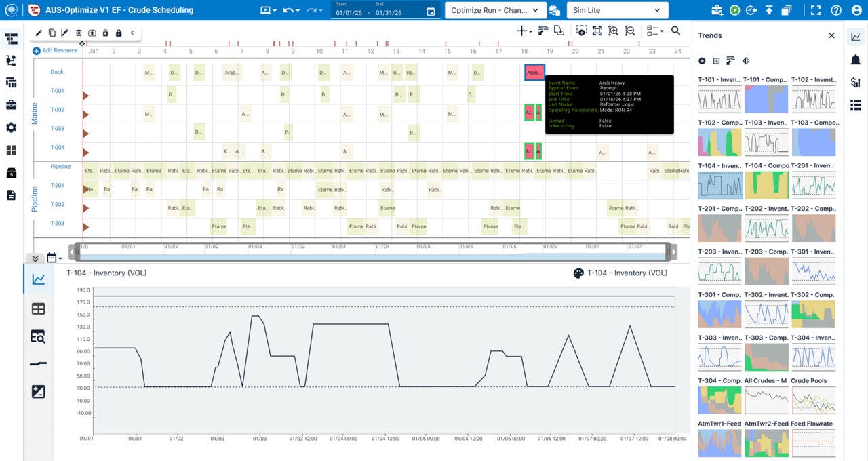Viewport: 868px width, 461px height.
Task: Open the Optimize Run case dropdown
Action: click(x=496, y=10)
